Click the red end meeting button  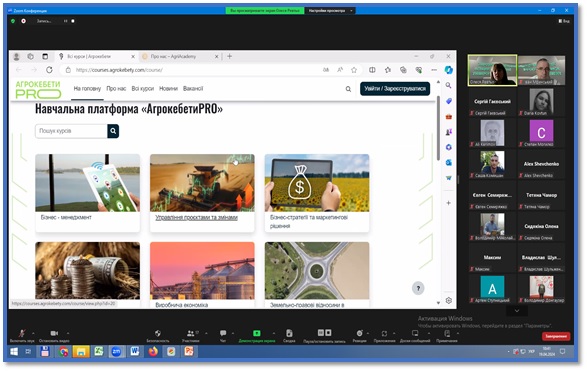(556, 336)
